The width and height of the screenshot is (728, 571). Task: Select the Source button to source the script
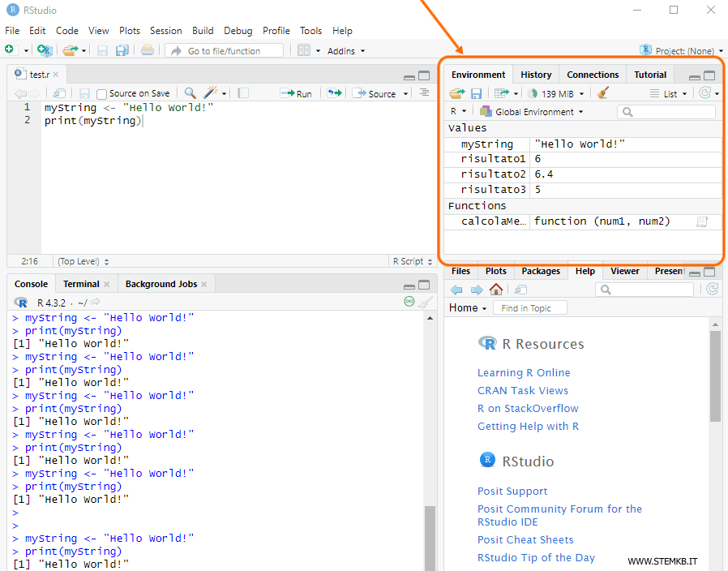(x=378, y=92)
